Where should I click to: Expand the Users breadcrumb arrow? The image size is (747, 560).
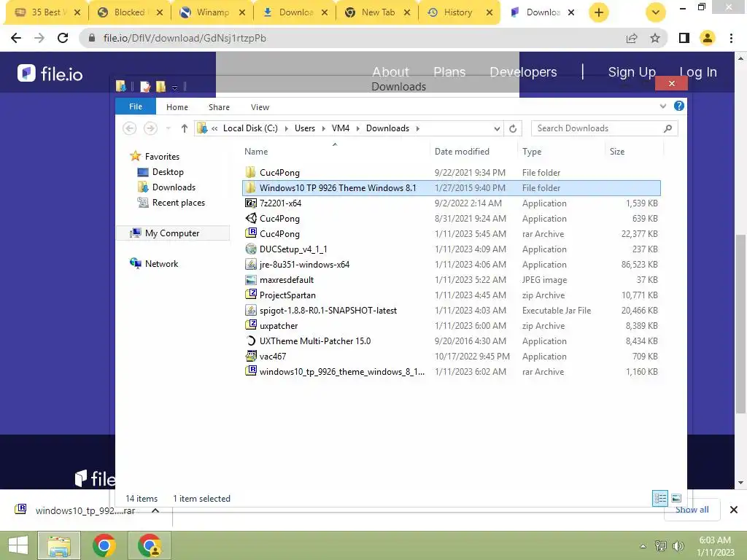click(x=323, y=128)
